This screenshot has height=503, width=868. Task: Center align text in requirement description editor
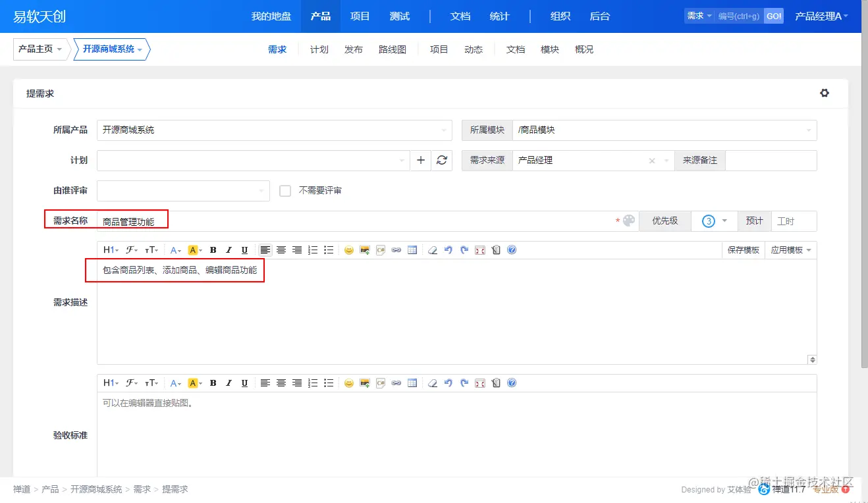[x=281, y=250]
